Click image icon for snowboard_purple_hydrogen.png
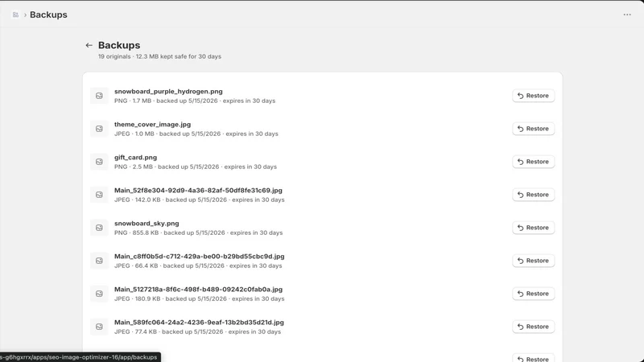The image size is (644, 362). coord(99,96)
